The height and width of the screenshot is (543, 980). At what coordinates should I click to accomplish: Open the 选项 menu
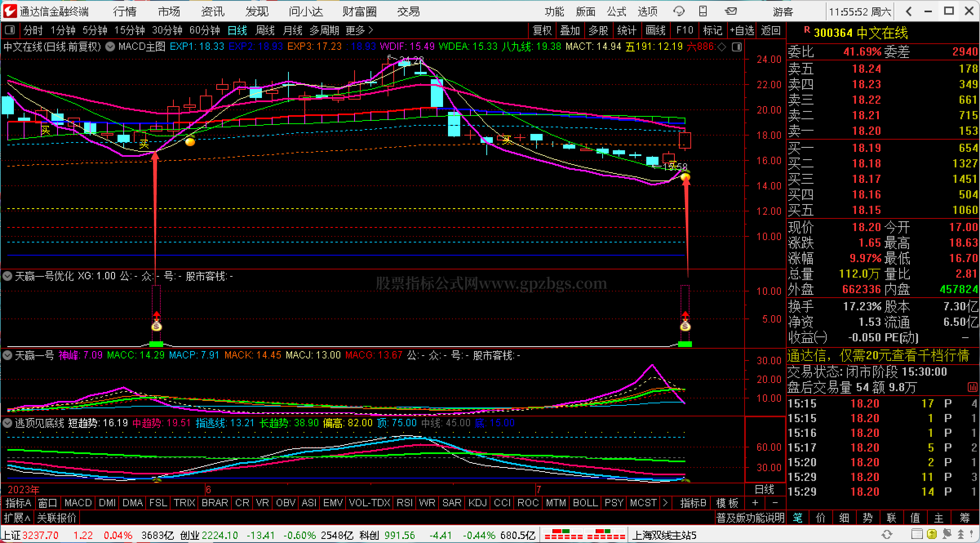coord(647,11)
